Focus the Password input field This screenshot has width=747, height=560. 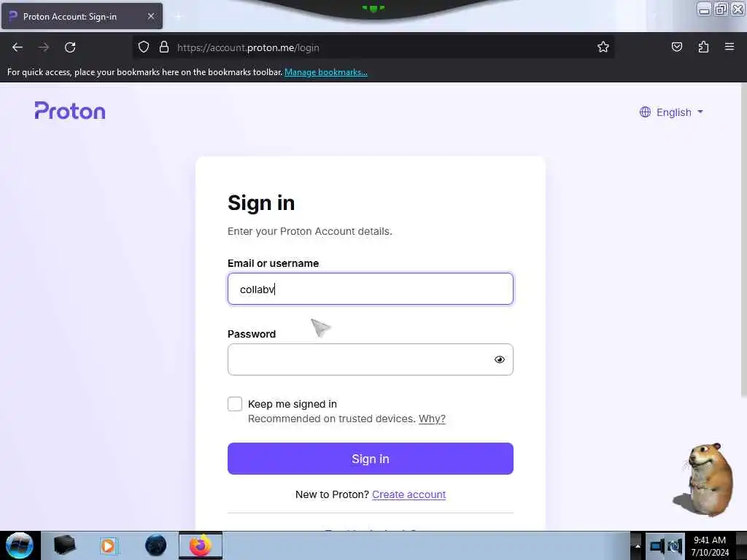(370, 359)
